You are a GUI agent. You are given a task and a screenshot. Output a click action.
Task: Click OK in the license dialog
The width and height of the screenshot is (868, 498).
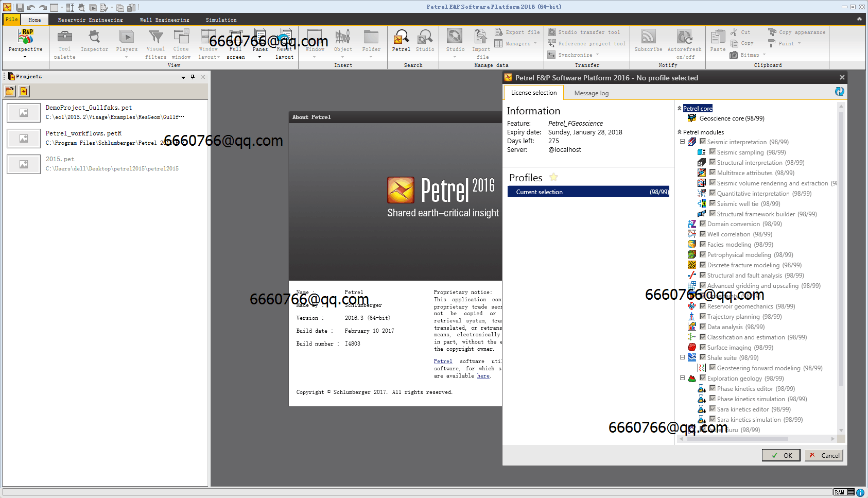click(x=781, y=455)
